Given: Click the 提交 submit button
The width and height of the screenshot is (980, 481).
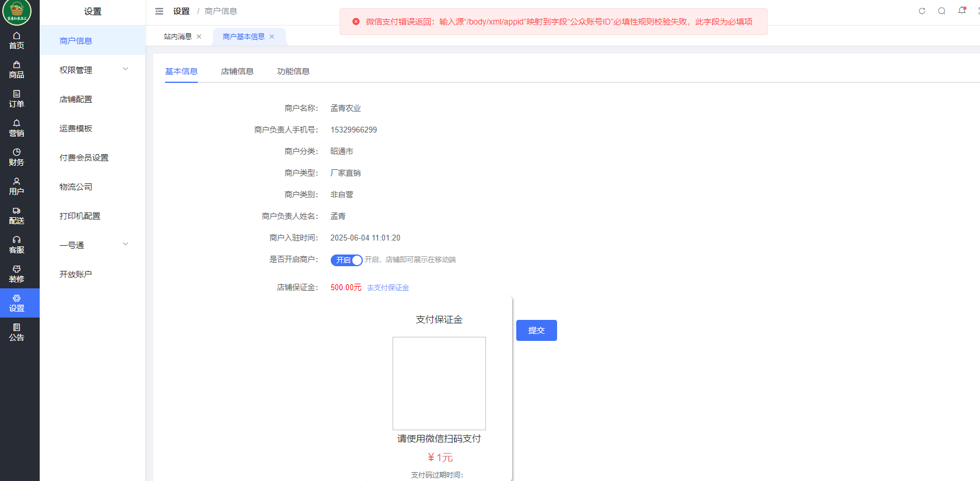Looking at the screenshot, I should 537,330.
